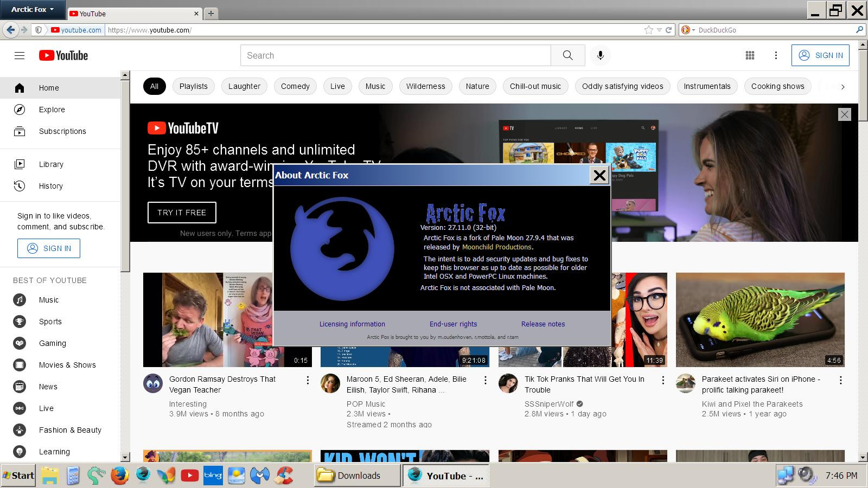Click SIGN IN button in header
The width and height of the screenshot is (868, 488).
(820, 55)
